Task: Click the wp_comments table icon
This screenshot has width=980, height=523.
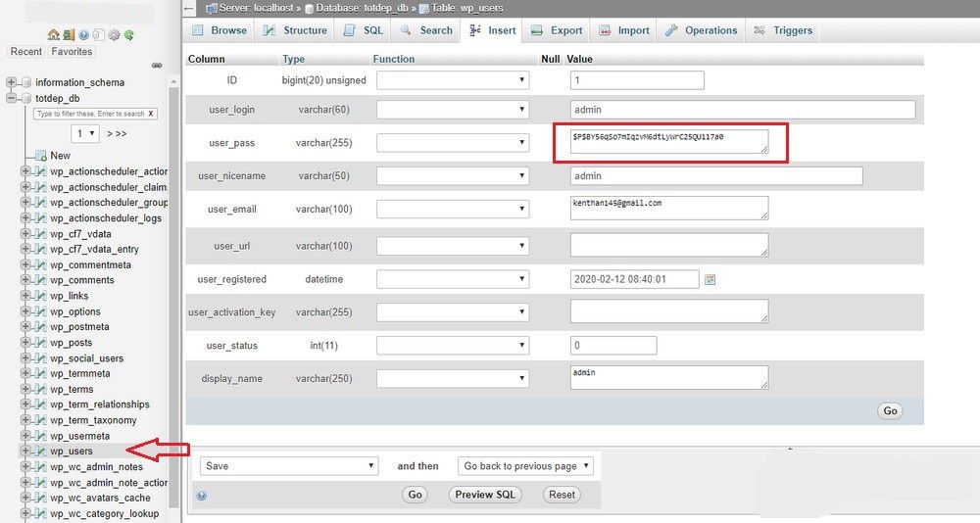Action: (41, 280)
